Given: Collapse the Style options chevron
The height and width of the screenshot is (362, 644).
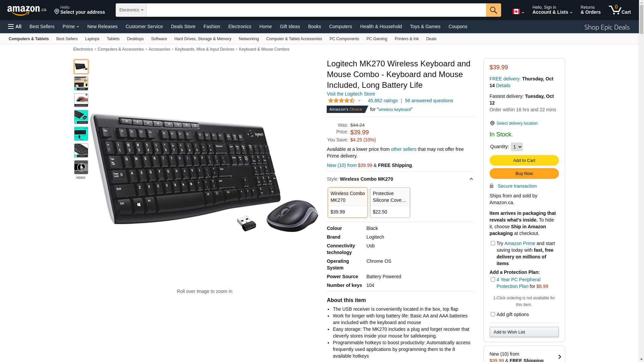Looking at the screenshot, I should 471,179.
